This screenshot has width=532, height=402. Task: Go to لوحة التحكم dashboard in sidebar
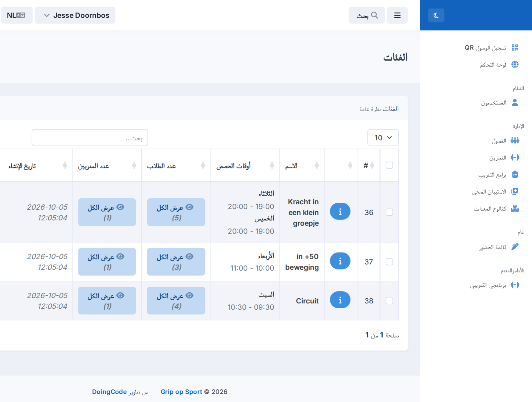coord(499,64)
